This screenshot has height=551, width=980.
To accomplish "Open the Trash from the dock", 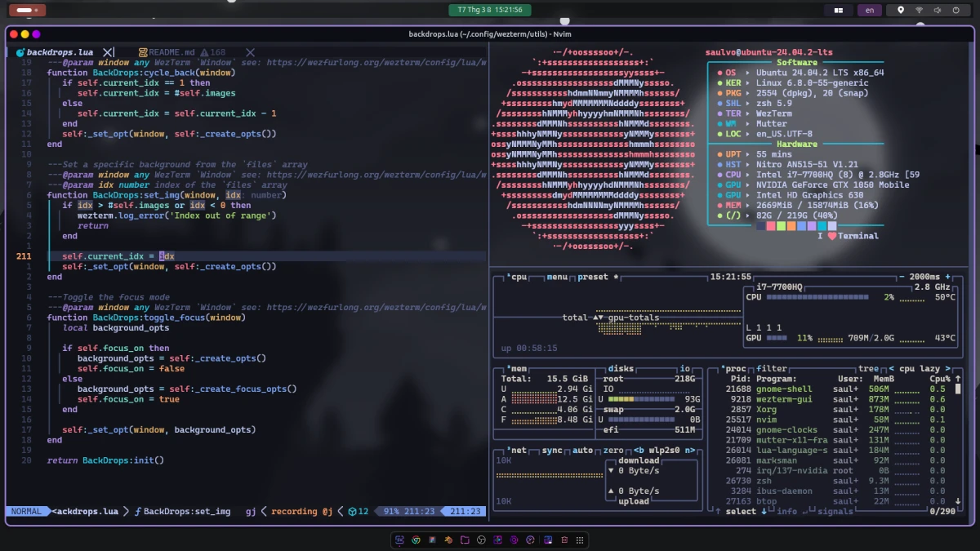I will tap(563, 540).
